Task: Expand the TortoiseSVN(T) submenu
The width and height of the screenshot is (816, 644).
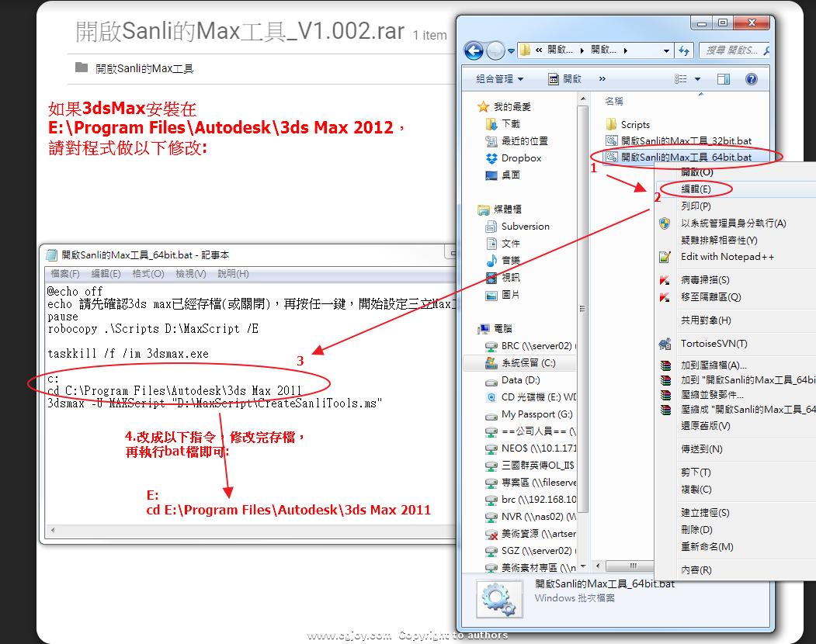Action: click(714, 344)
